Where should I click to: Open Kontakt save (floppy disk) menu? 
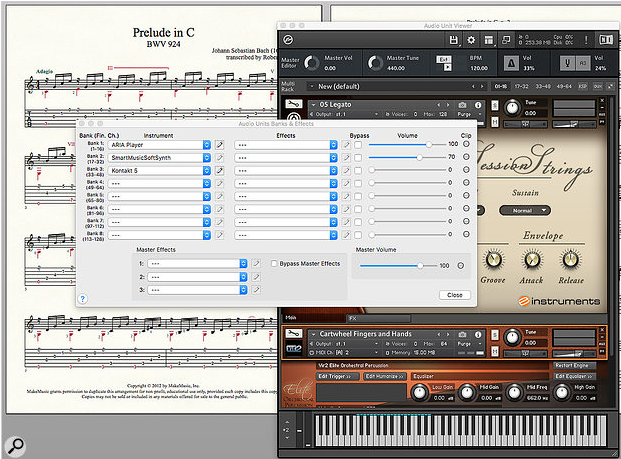(x=453, y=40)
